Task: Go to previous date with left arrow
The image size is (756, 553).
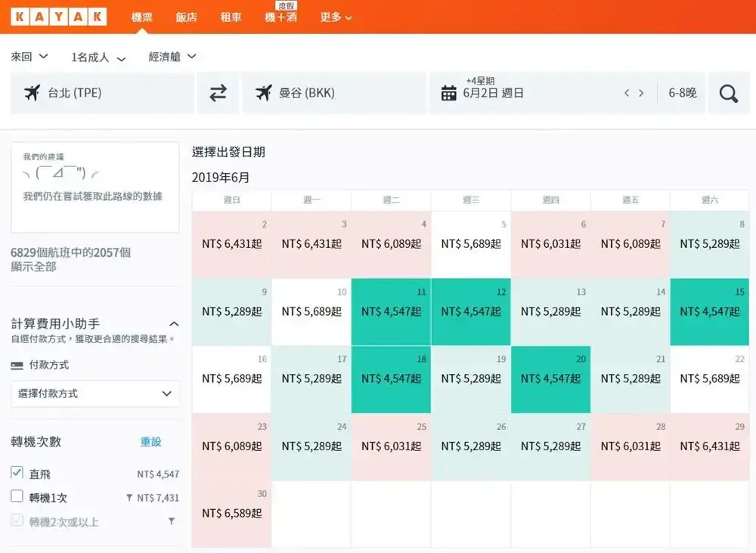Action: coord(626,93)
